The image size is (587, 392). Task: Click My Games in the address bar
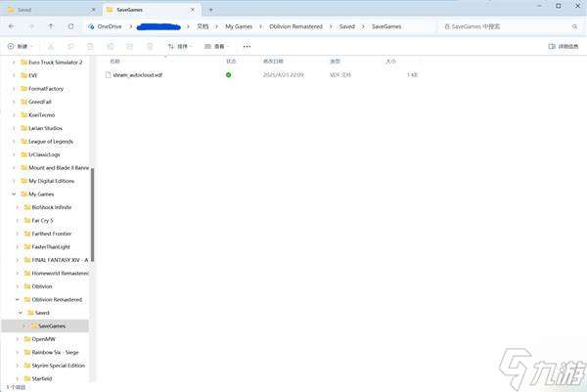point(239,26)
